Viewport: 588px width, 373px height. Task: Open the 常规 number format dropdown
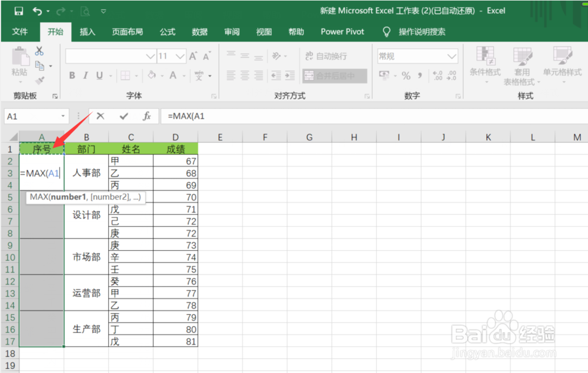click(x=452, y=55)
